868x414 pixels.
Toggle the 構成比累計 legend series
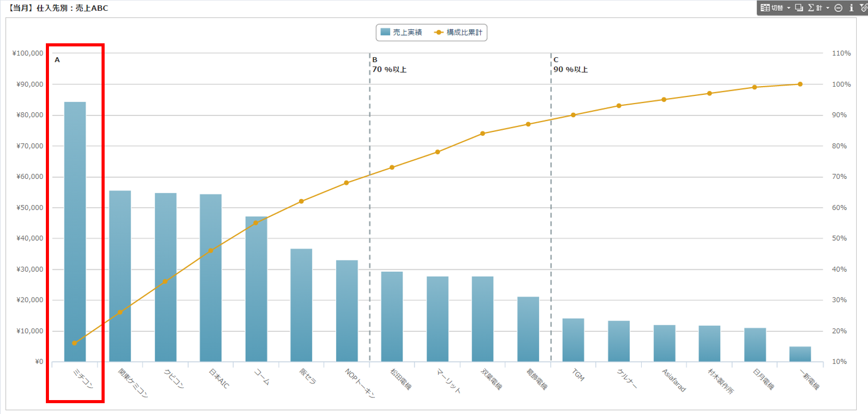(458, 32)
